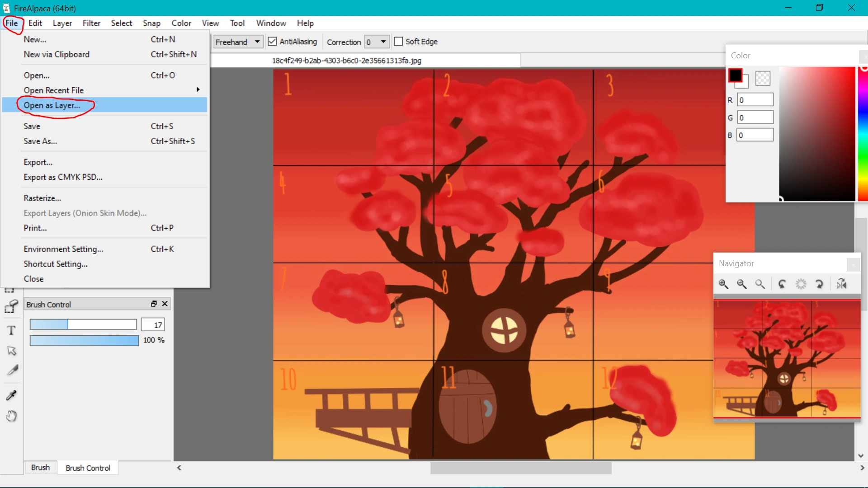Click Navigator zoom in icon
Screen dimensions: 868x488
pos(723,284)
